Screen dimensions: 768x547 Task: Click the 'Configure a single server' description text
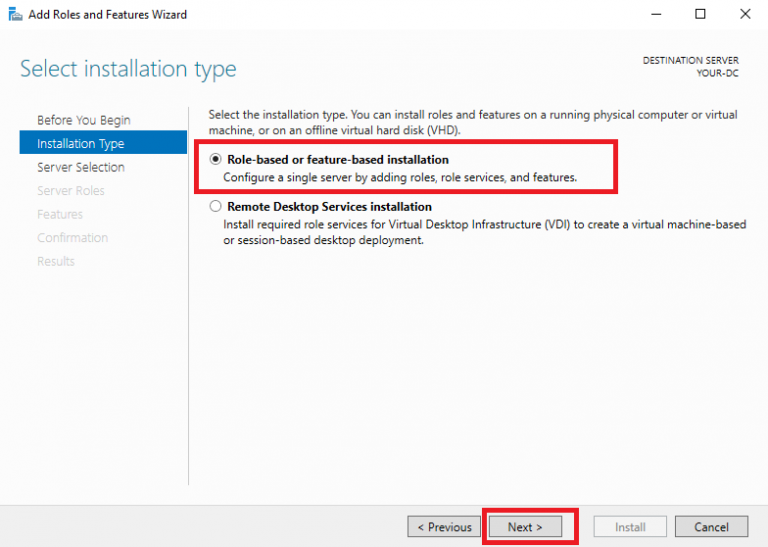click(x=400, y=178)
